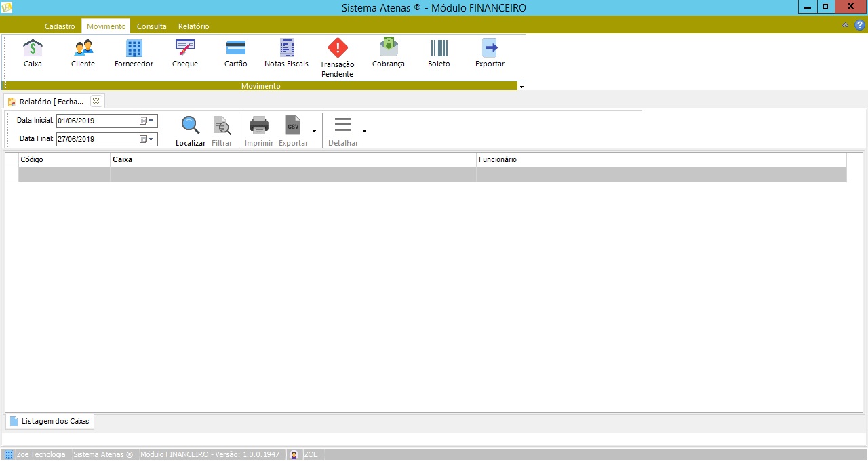Open the Cliente movement icon
This screenshot has height=461, width=868.
83,48
